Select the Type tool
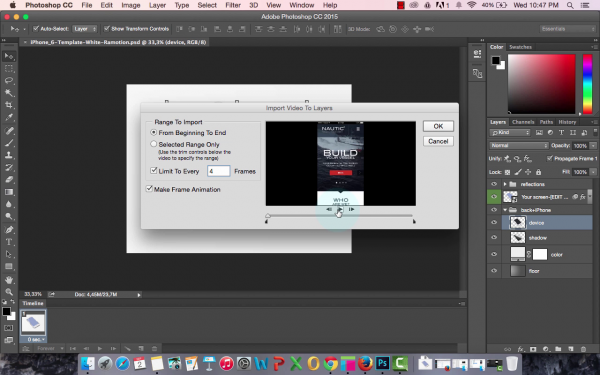Image resolution: width=600 pixels, height=375 pixels. click(9, 242)
